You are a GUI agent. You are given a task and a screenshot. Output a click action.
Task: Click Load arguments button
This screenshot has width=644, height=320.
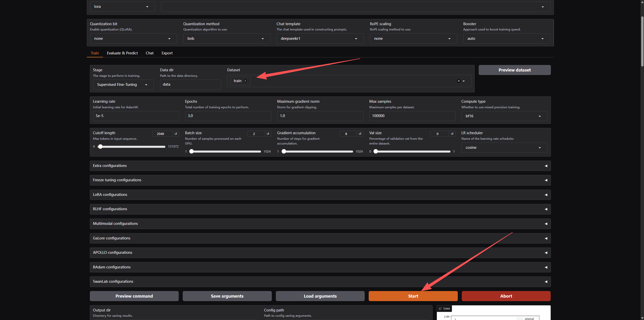pos(320,296)
